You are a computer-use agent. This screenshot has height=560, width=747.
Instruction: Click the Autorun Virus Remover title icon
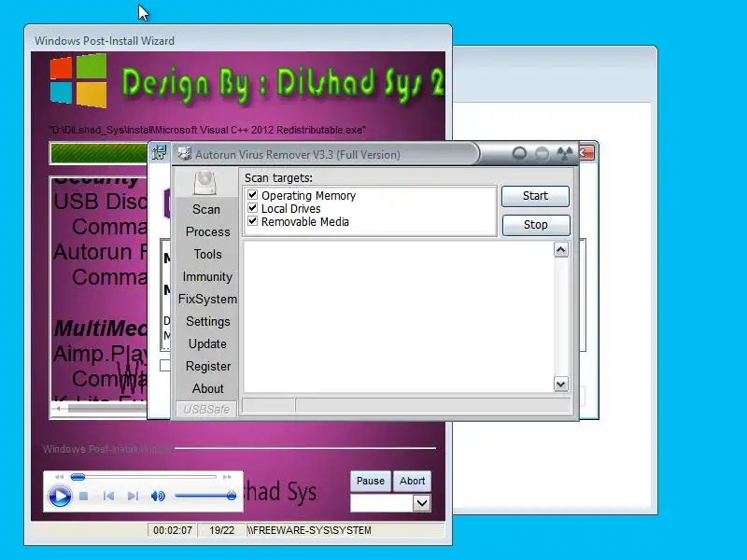[x=184, y=153]
